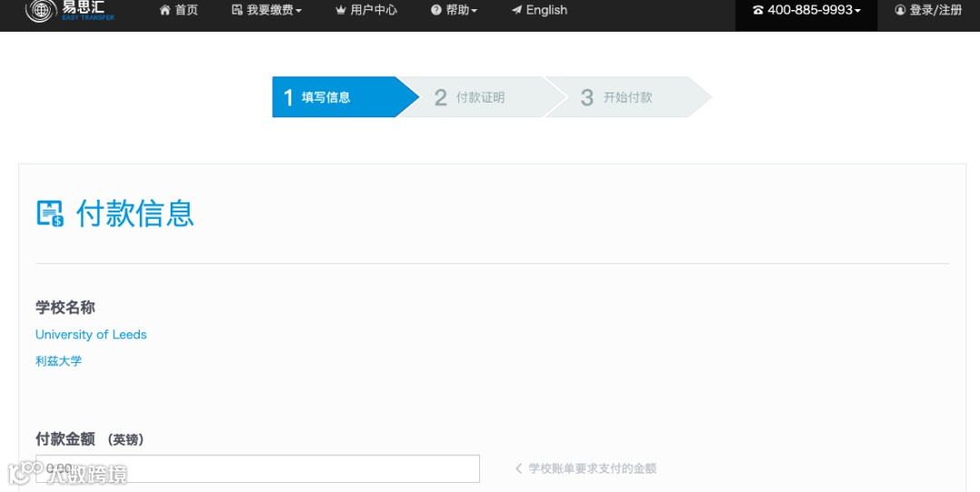Go to 首页 home page
980x492 pixels.
(x=179, y=10)
